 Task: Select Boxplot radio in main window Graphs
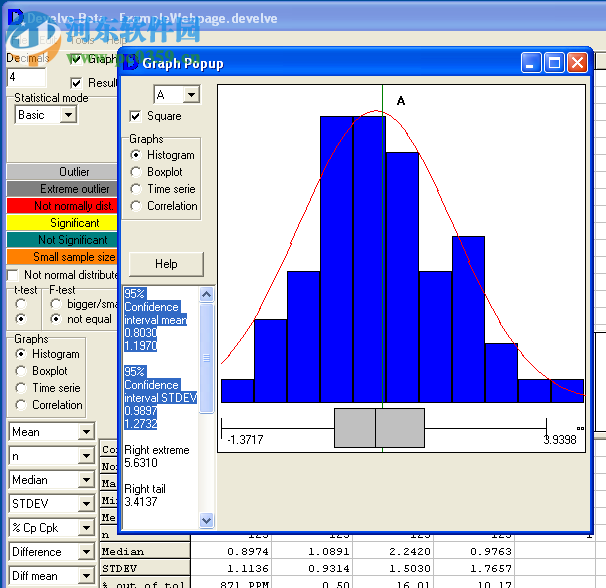pyautogui.click(x=20, y=371)
